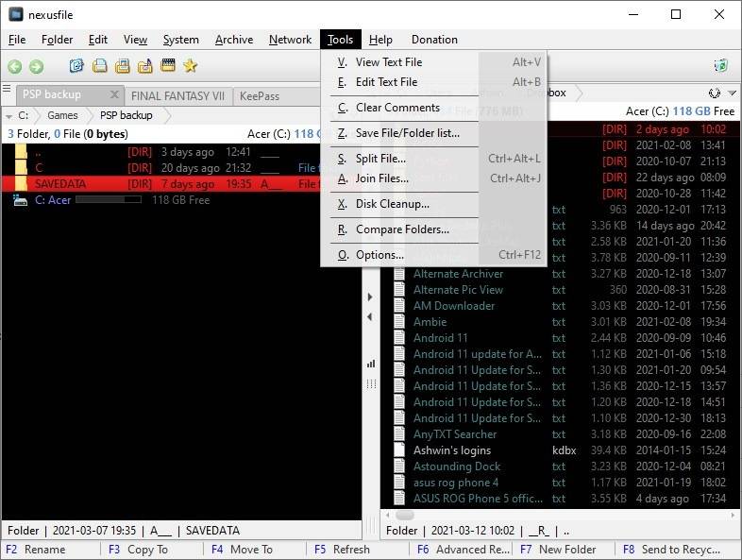Click right arrow of right pane horizontal scrollbar
The image size is (742, 560).
pyautogui.click(x=733, y=515)
